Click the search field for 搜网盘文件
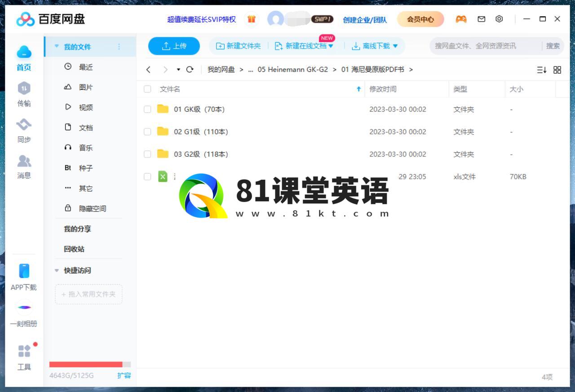Image resolution: width=575 pixels, height=392 pixels. pyautogui.click(x=485, y=46)
